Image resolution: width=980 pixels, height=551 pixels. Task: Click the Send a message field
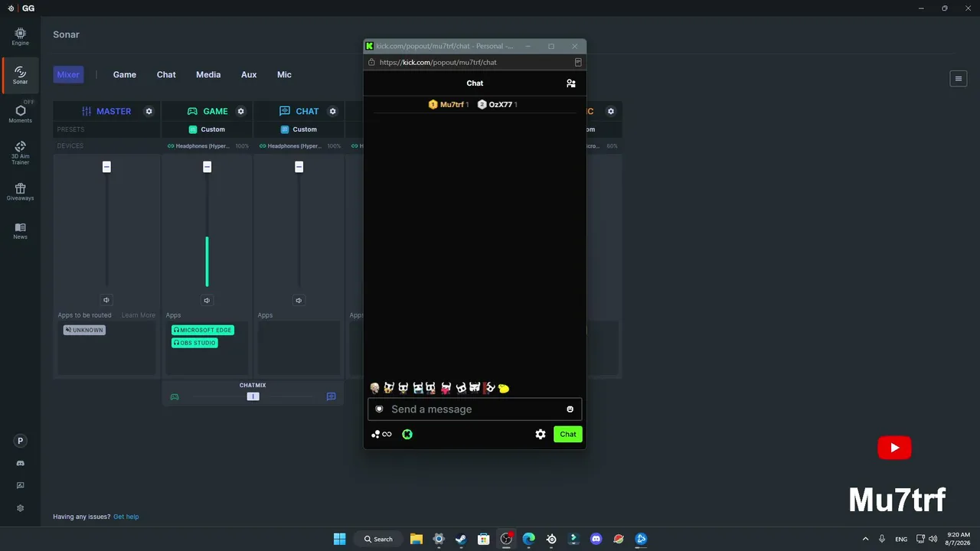point(475,409)
